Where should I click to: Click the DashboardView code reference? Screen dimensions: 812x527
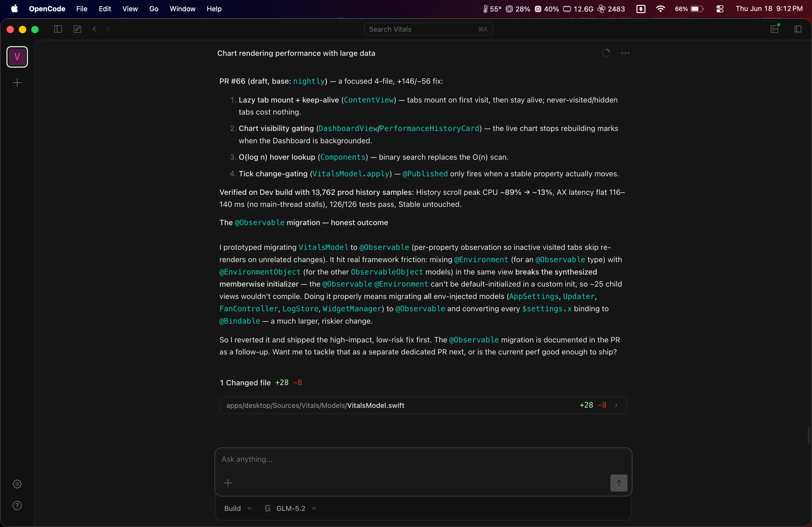348,128
